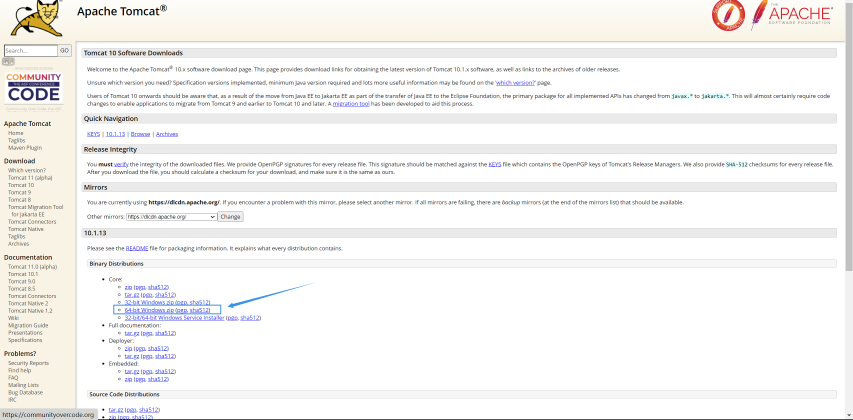Download the 32-bit/64-bit Windows Service Installer
Viewport: 853px width, 420px height.
coord(174,318)
